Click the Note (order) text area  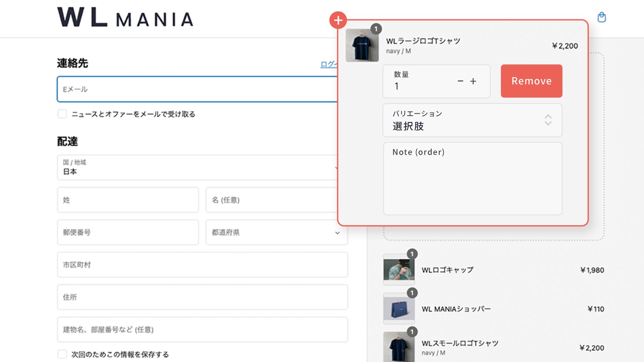[472, 179]
